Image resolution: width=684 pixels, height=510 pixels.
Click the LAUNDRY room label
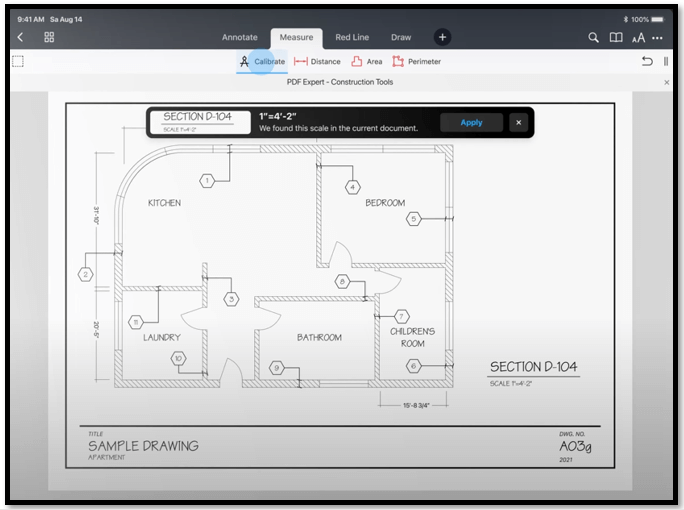click(x=162, y=337)
